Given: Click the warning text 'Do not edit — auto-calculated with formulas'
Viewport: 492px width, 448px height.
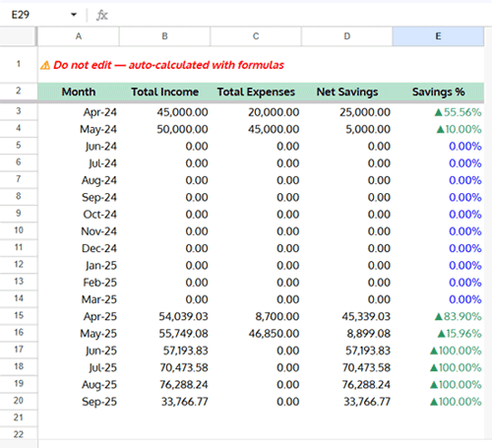Looking at the screenshot, I should click(168, 65).
